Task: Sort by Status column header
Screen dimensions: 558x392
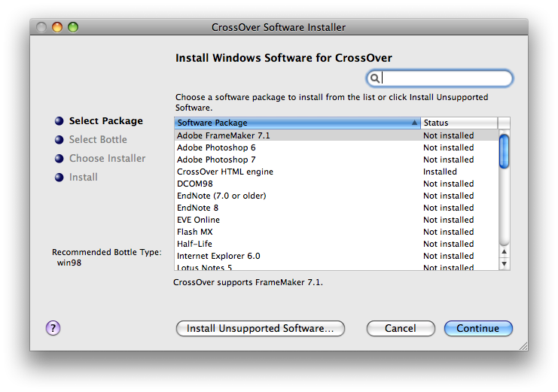Action: [x=459, y=123]
